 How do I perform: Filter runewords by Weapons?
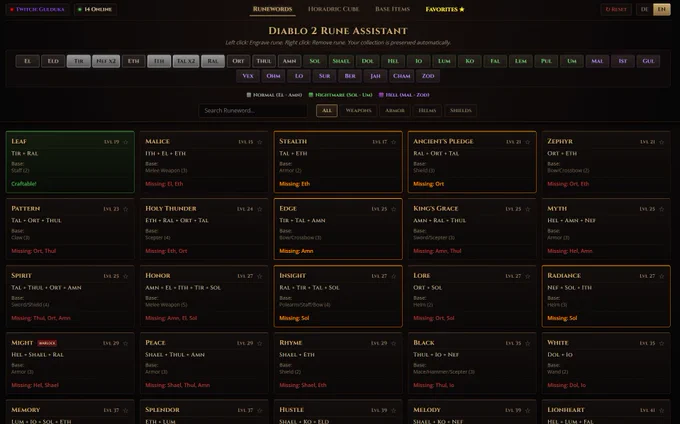(358, 111)
